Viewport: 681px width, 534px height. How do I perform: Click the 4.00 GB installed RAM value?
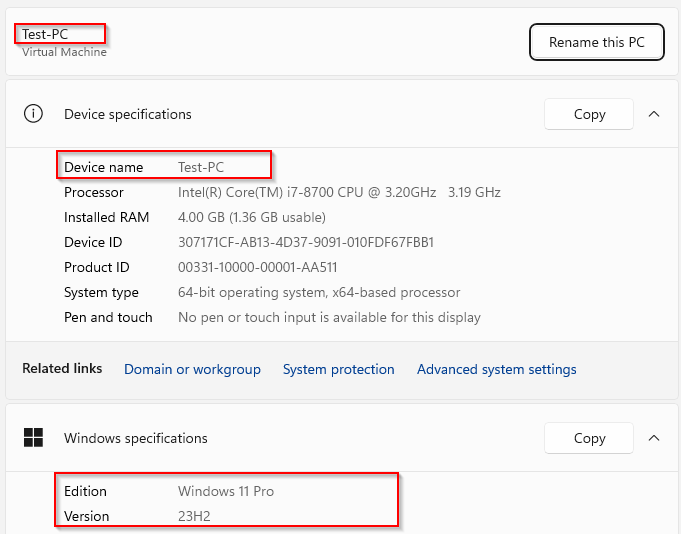252,217
